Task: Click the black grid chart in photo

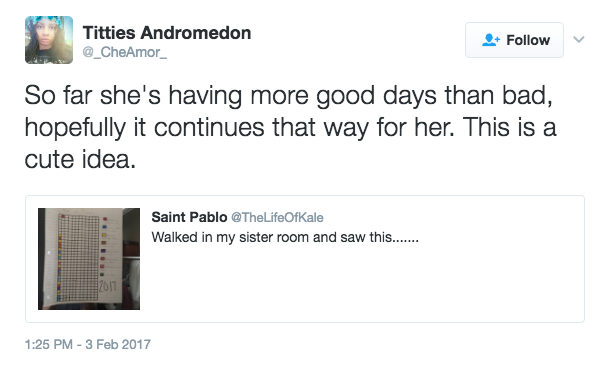Action: click(78, 257)
